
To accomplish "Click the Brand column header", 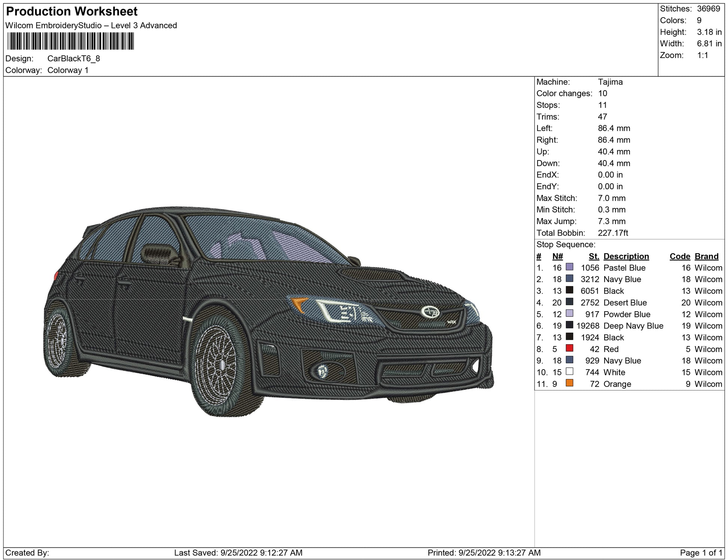I will point(706,256).
